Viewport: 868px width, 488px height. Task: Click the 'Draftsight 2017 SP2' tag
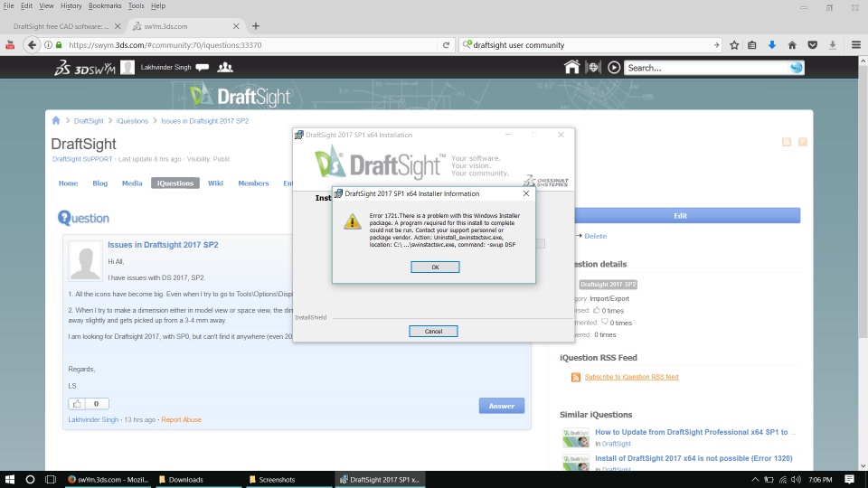coord(608,285)
